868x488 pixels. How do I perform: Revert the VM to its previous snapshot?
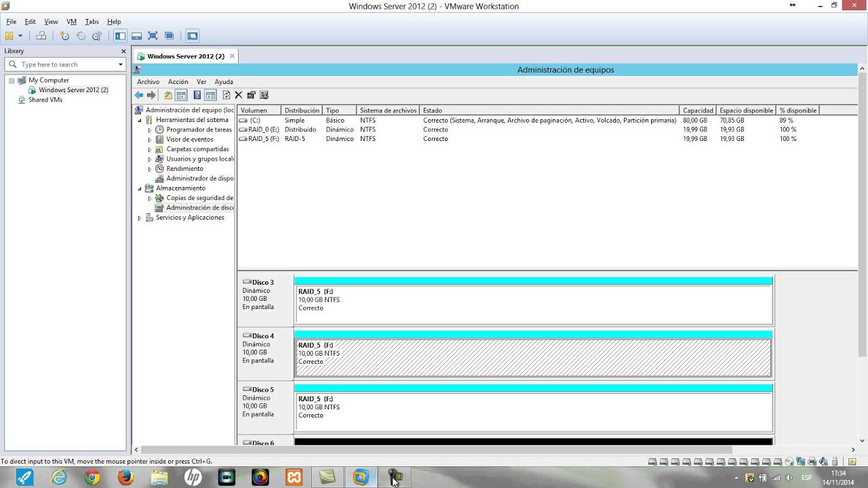pyautogui.click(x=81, y=36)
